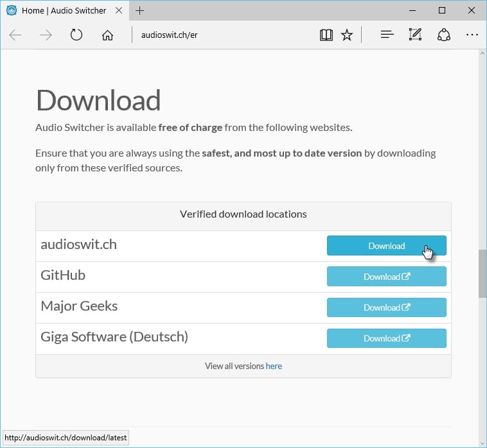This screenshot has height=448, width=487.
Task: Close the browser window
Action: tap(471, 10)
